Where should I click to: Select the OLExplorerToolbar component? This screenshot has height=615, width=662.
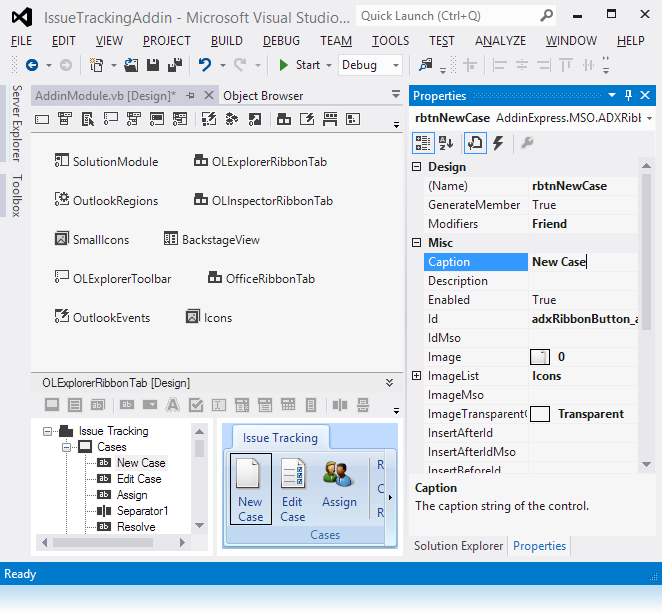[113, 279]
